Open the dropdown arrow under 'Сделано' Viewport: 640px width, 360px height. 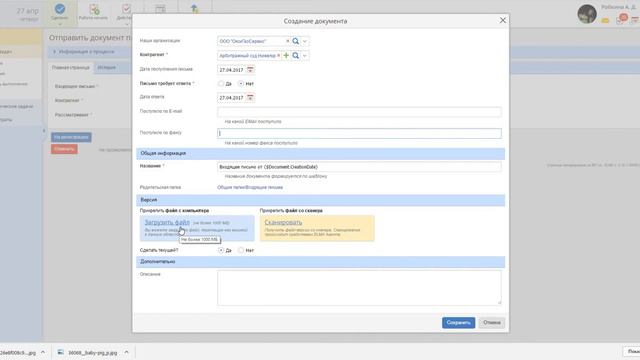[x=60, y=24]
